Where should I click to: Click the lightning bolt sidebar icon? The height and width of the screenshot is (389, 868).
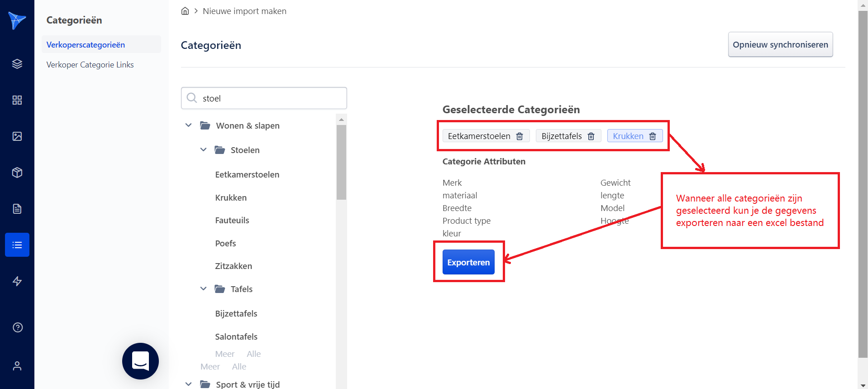click(17, 281)
